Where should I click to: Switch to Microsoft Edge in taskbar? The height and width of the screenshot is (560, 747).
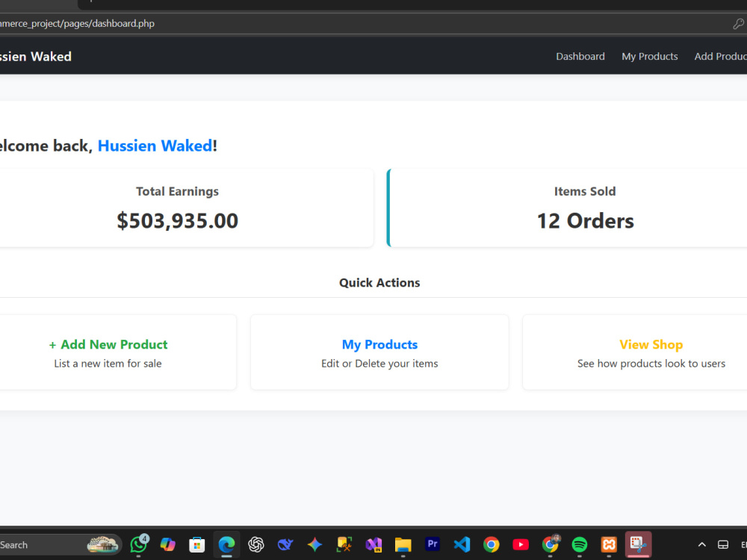[x=226, y=544]
